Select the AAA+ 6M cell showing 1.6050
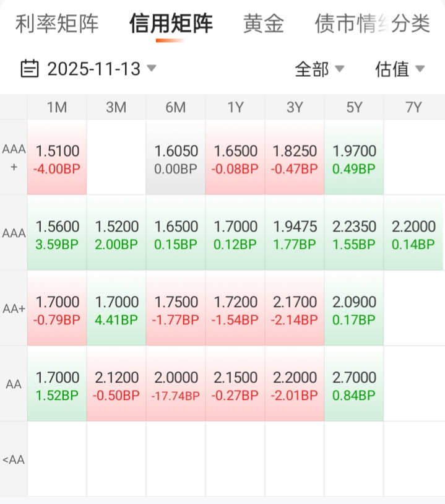Viewport: 445px width, 504px height. [x=176, y=157]
